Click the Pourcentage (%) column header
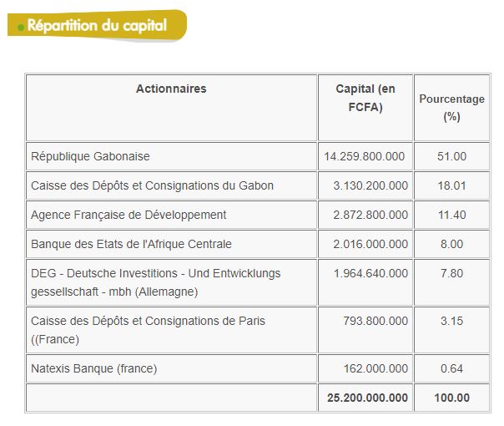This screenshot has width=504, height=426. pyautogui.click(x=451, y=108)
